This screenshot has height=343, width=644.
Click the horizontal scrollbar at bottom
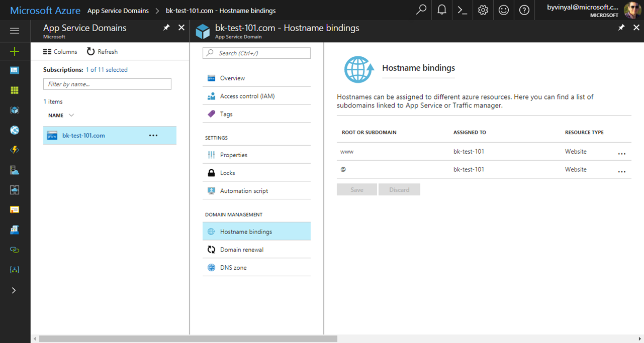tap(188, 339)
